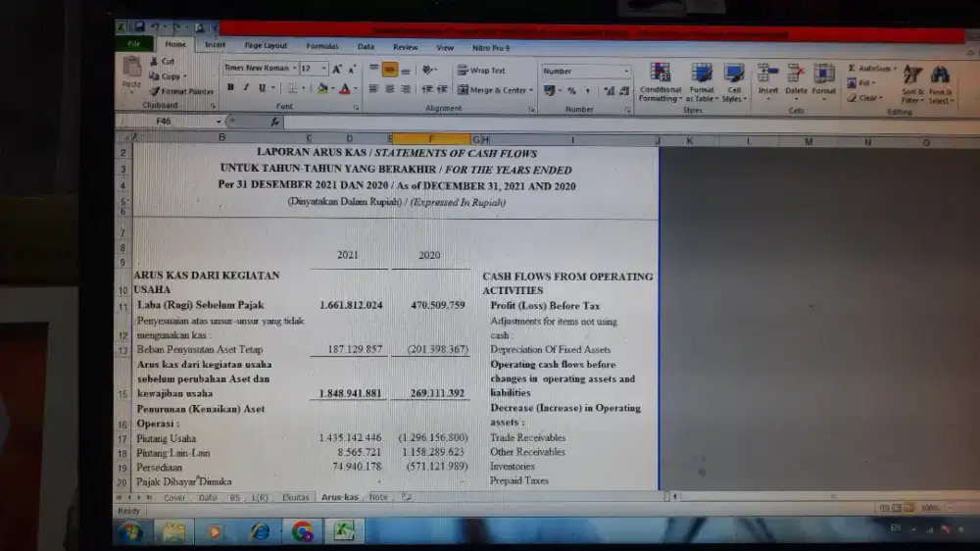Screen dimensions: 980x551
Task: Toggle bold formatting
Action: [x=230, y=87]
